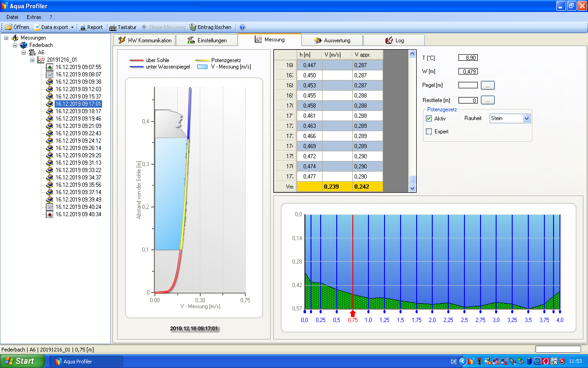Click the Report toolbar button
Viewport: 588px width, 368px height.
pyautogui.click(x=91, y=27)
